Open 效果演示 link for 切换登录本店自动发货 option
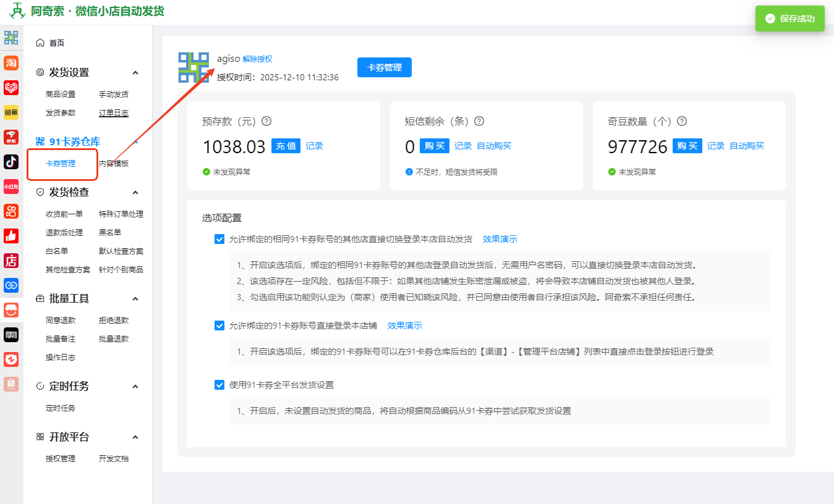This screenshot has height=504, width=834. [x=500, y=239]
